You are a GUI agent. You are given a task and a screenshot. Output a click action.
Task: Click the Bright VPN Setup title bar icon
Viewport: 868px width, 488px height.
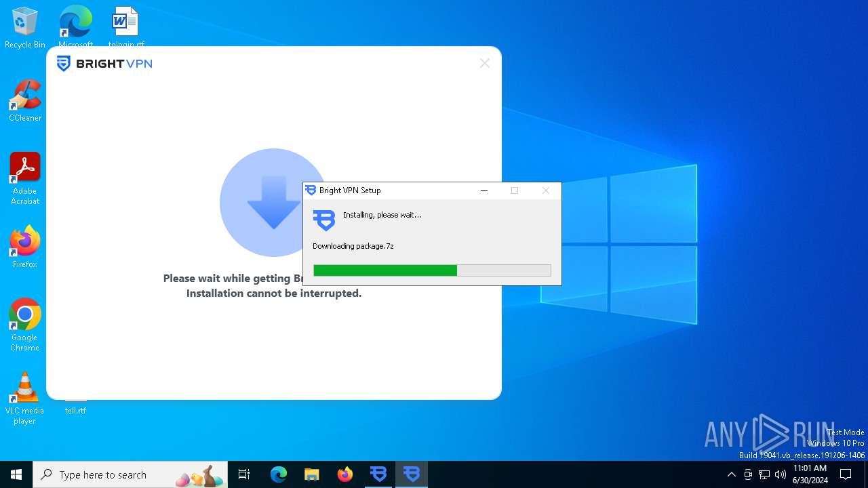pos(311,190)
